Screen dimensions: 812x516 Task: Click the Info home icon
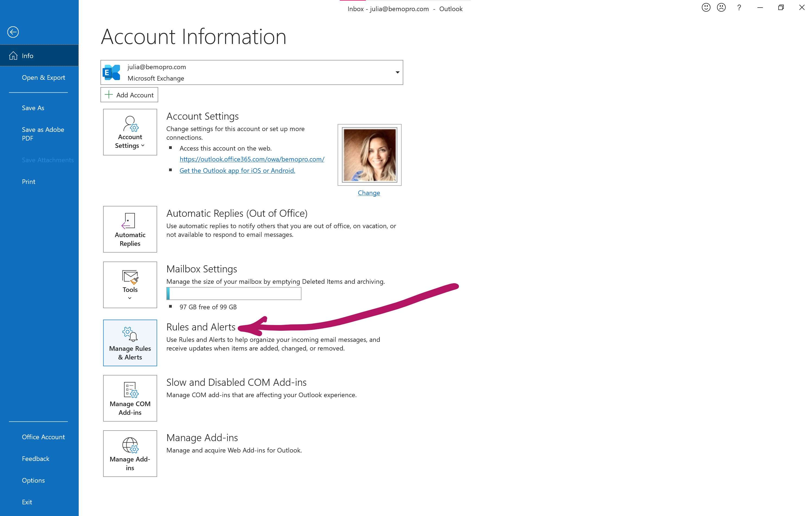pyautogui.click(x=13, y=56)
